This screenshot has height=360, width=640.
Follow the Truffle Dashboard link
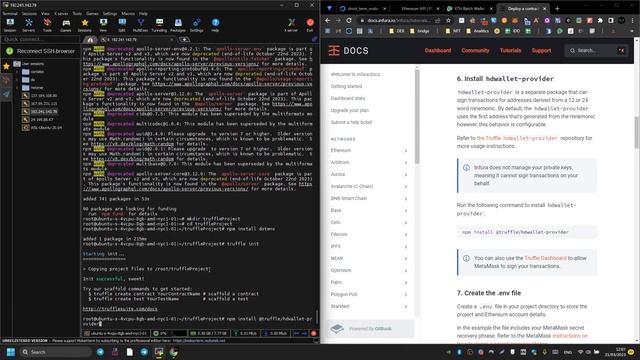click(x=545, y=258)
